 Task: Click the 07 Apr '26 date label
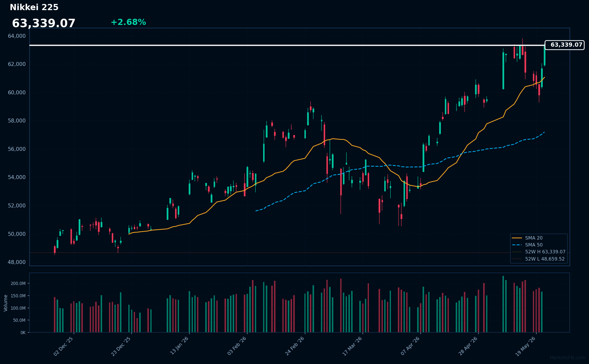tap(410, 346)
